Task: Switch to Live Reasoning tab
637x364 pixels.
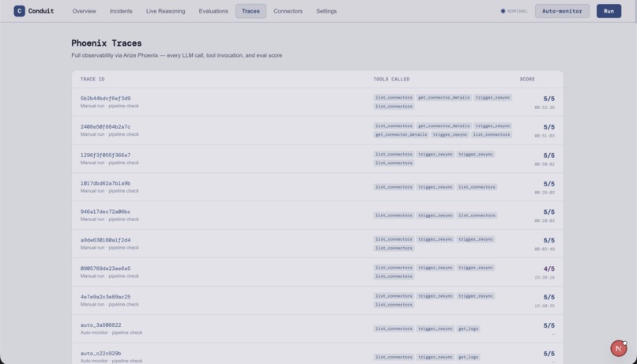Action: (165, 11)
